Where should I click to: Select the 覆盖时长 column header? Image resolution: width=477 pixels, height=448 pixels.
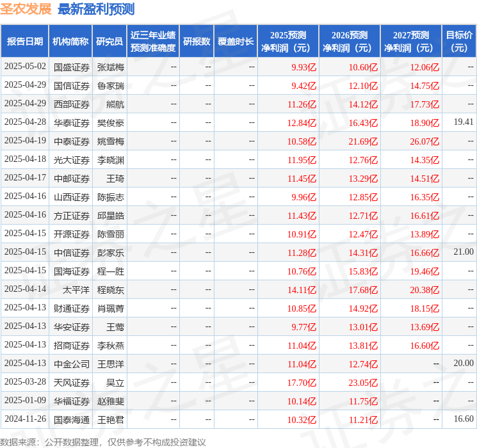(235, 41)
